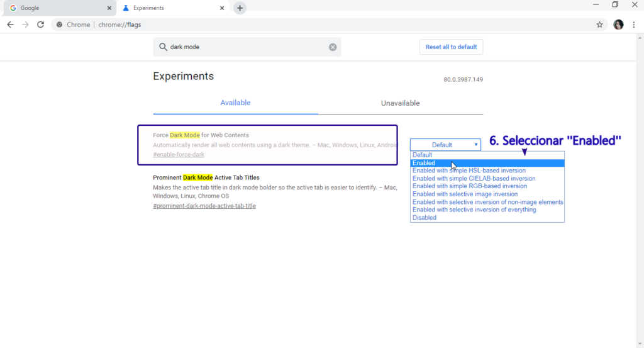This screenshot has width=644, height=348.
Task: Close the Experiments tab
Action: pos(221,8)
